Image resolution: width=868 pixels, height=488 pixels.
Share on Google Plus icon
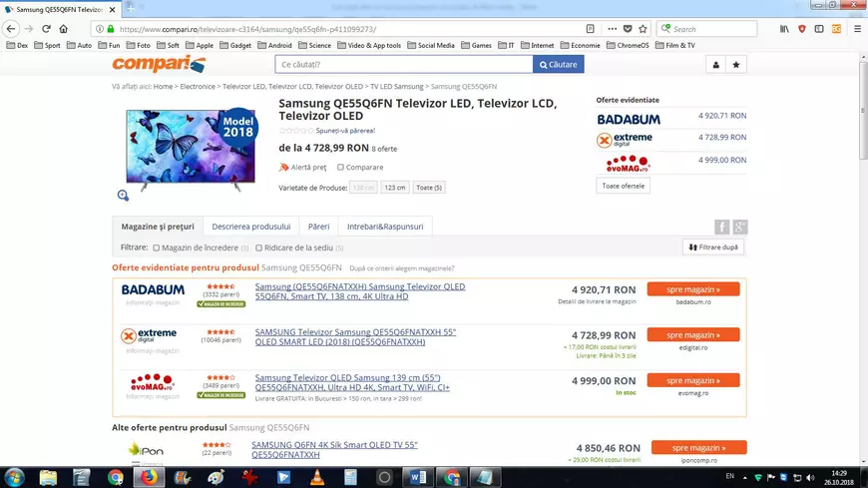(739, 227)
